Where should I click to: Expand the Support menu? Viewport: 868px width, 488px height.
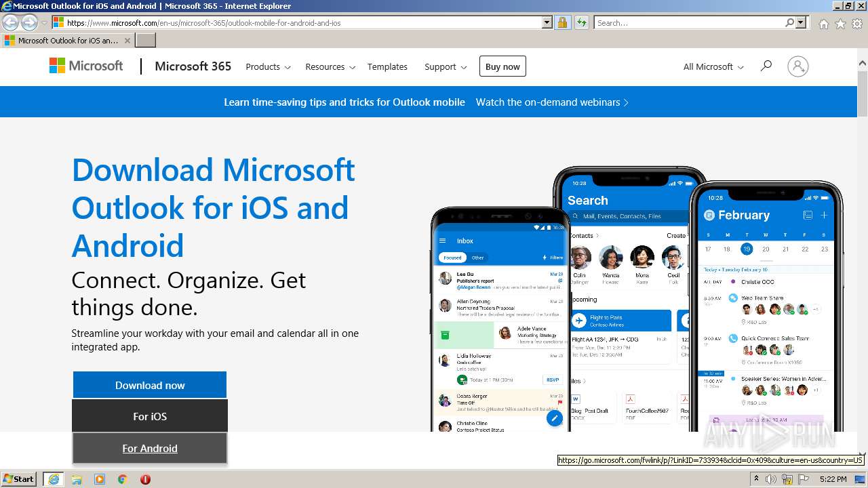[446, 66]
